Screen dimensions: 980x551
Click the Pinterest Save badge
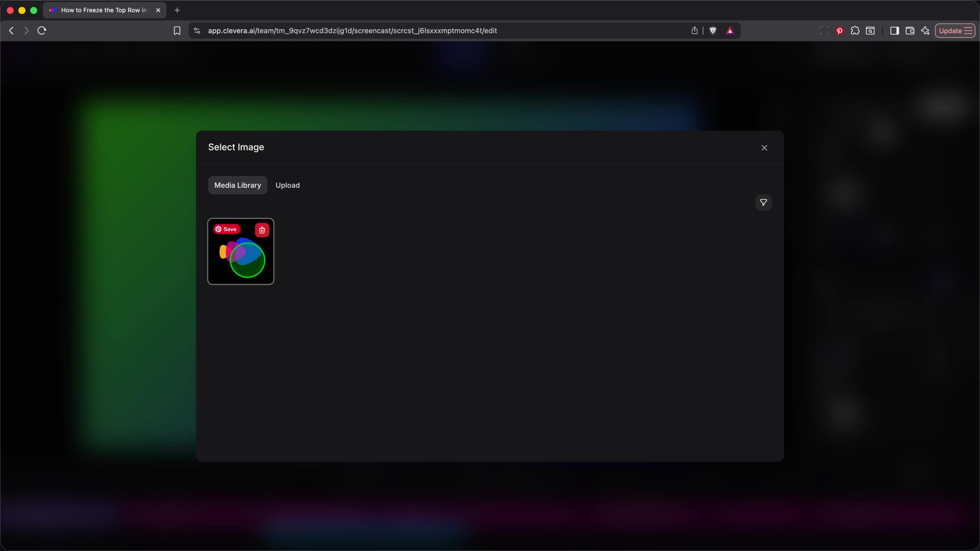click(x=227, y=229)
